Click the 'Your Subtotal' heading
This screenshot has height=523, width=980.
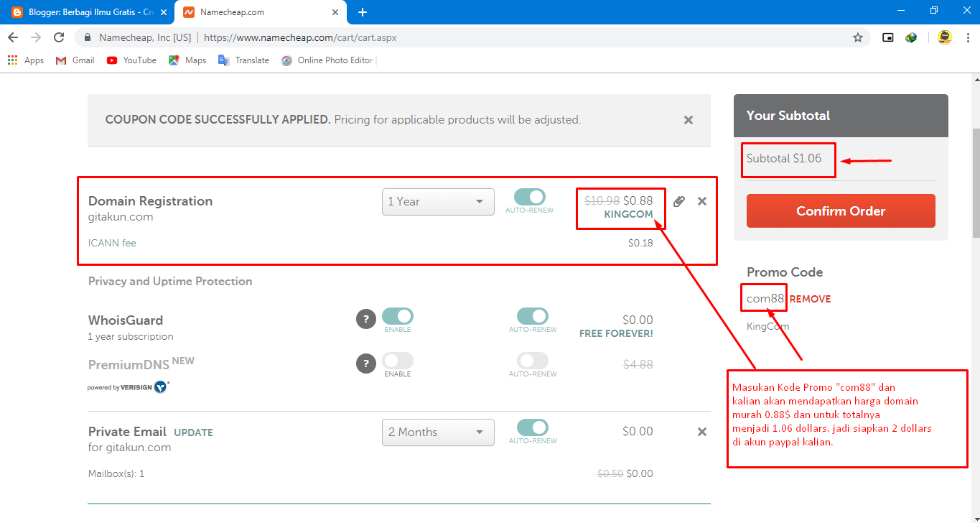coord(788,115)
